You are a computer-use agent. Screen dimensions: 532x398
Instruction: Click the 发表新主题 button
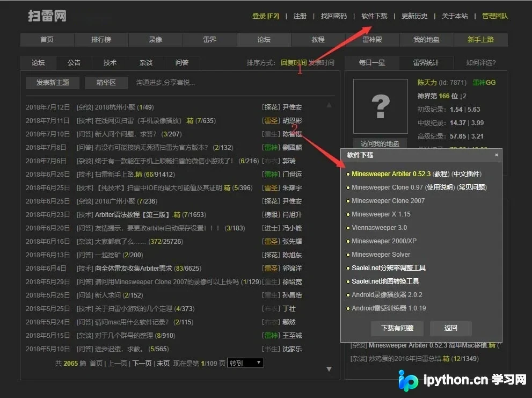click(x=53, y=83)
